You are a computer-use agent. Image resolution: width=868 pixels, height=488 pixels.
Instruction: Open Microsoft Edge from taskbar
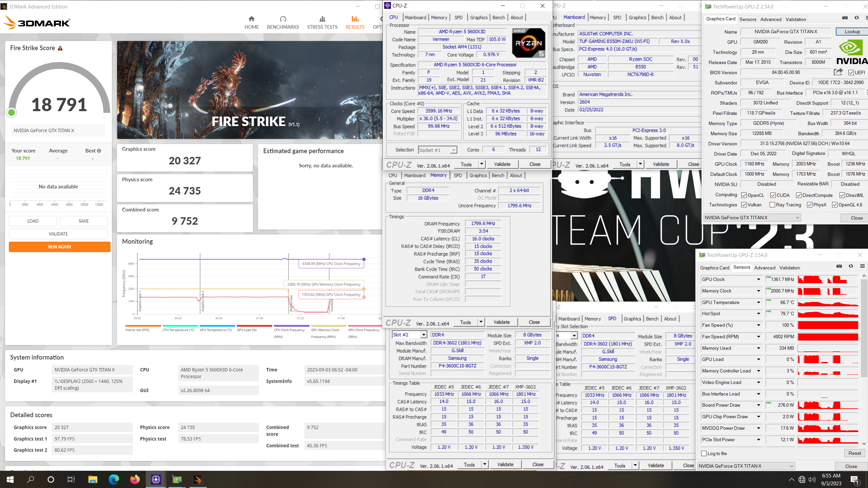coord(114,479)
